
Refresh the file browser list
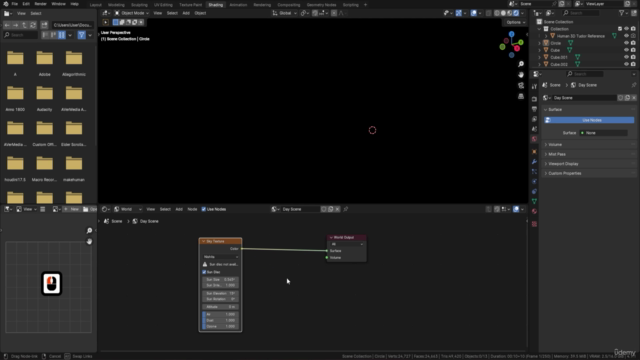[33, 25]
